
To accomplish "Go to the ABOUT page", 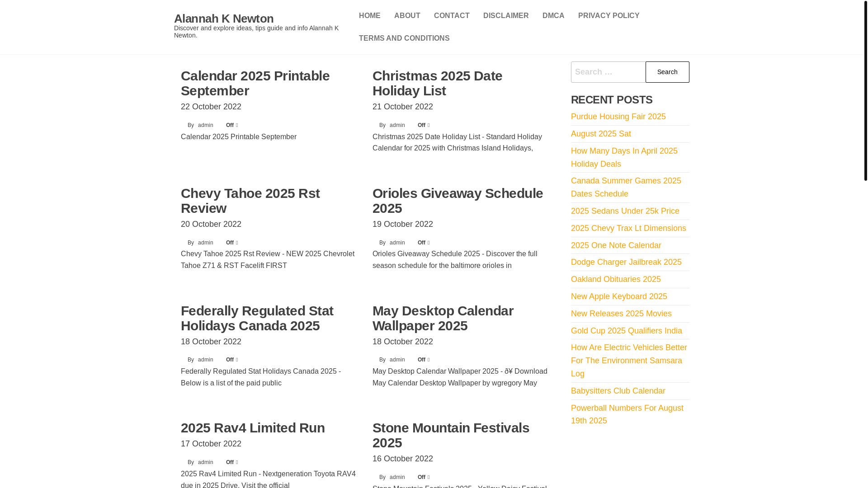I will coord(407,16).
